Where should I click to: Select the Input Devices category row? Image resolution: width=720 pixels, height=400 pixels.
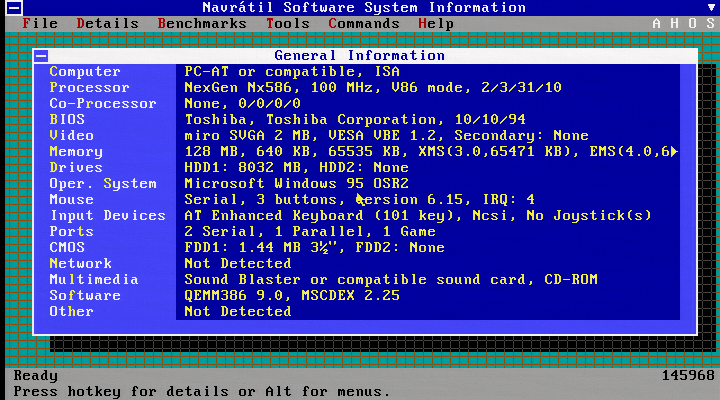(x=107, y=215)
